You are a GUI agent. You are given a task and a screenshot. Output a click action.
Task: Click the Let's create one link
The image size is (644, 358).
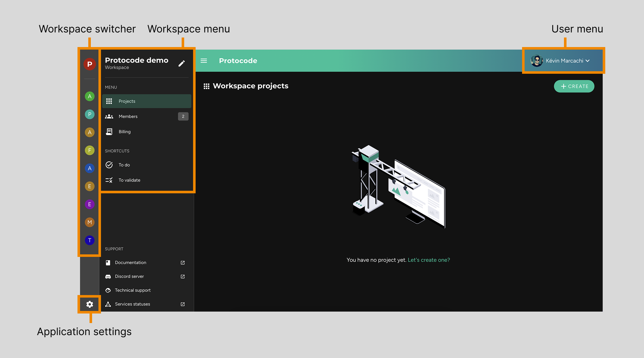pyautogui.click(x=429, y=260)
